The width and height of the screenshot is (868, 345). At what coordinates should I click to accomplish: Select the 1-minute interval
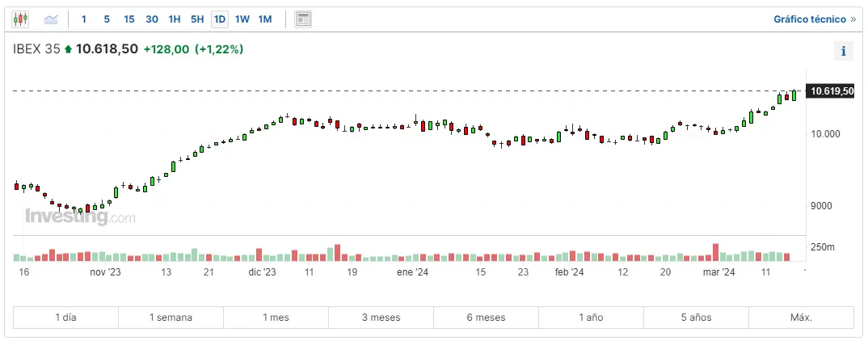[84, 19]
